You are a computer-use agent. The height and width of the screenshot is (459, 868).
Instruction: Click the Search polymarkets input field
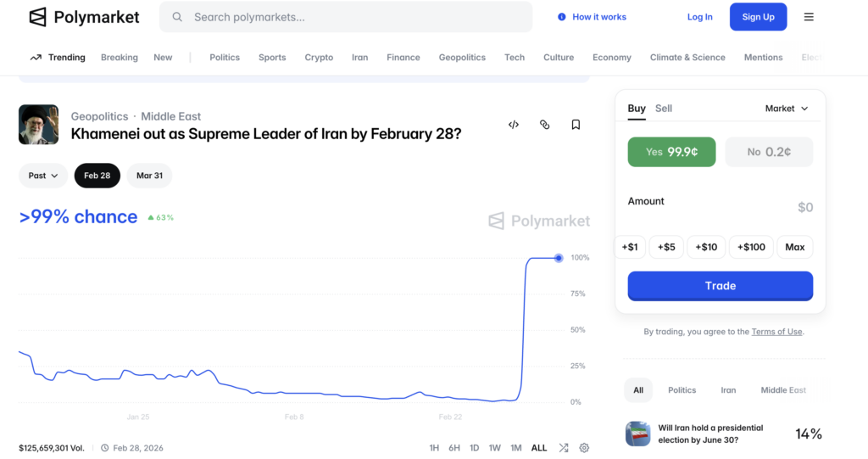point(346,17)
